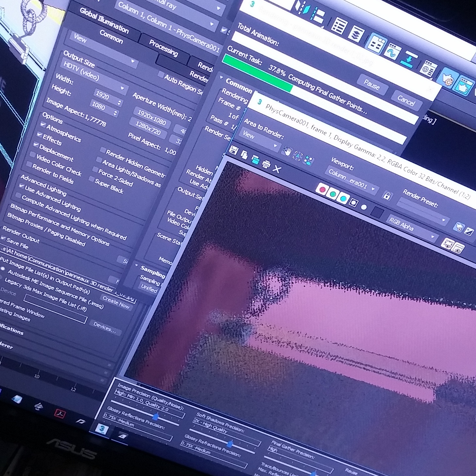Viewport: 476px width, 476px height.
Task: Clear the rendered frame with X icon
Action: coord(277,169)
